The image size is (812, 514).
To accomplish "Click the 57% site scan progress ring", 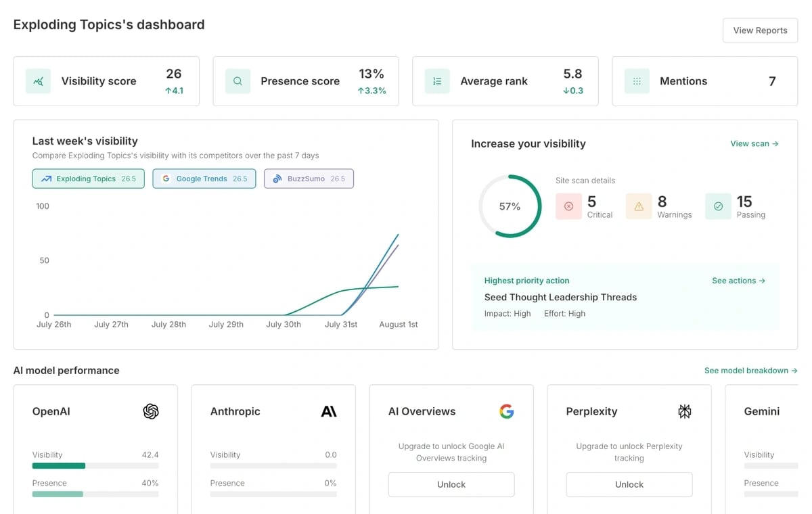I will pyautogui.click(x=510, y=206).
